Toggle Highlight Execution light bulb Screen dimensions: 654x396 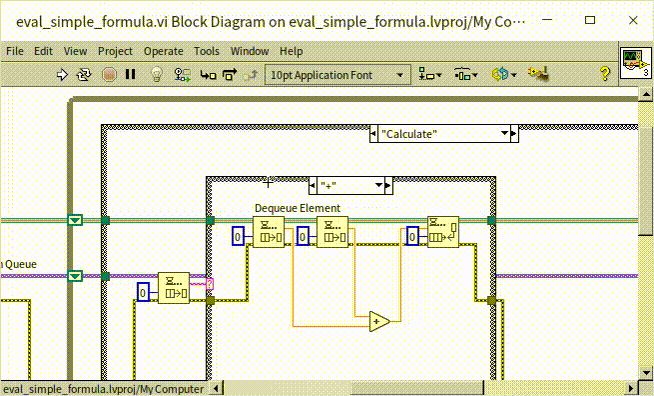coord(156,75)
